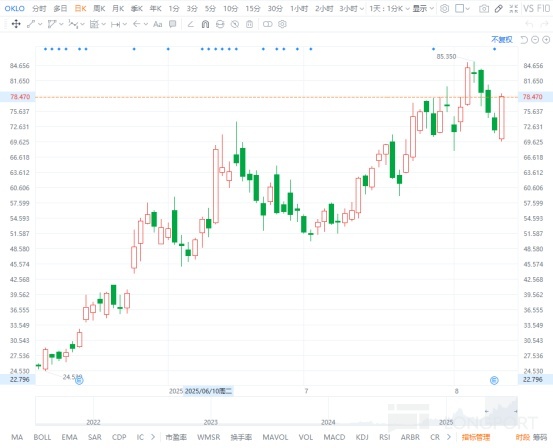Open chart settings gear in top bar
Viewport: 553px width, 448px height.
[444, 8]
